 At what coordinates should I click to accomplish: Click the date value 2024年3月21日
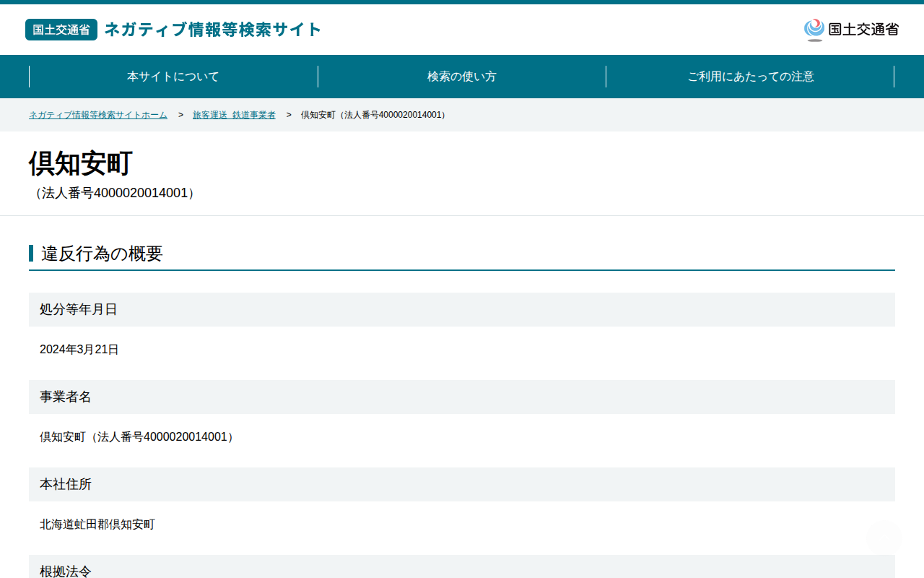tap(79, 350)
